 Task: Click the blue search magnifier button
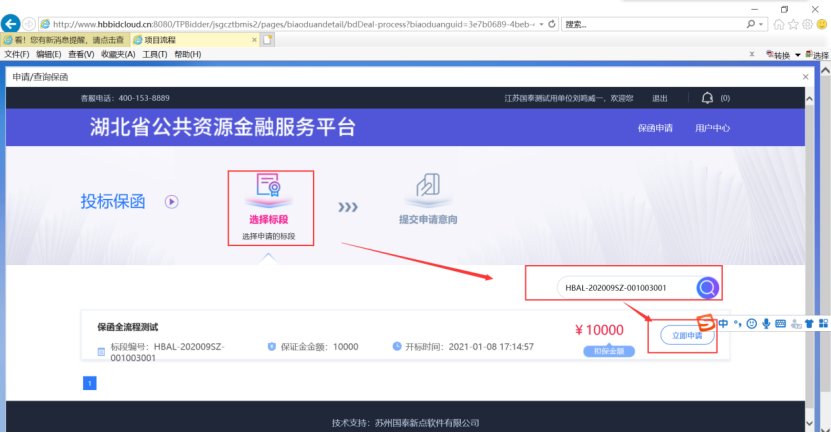point(708,289)
